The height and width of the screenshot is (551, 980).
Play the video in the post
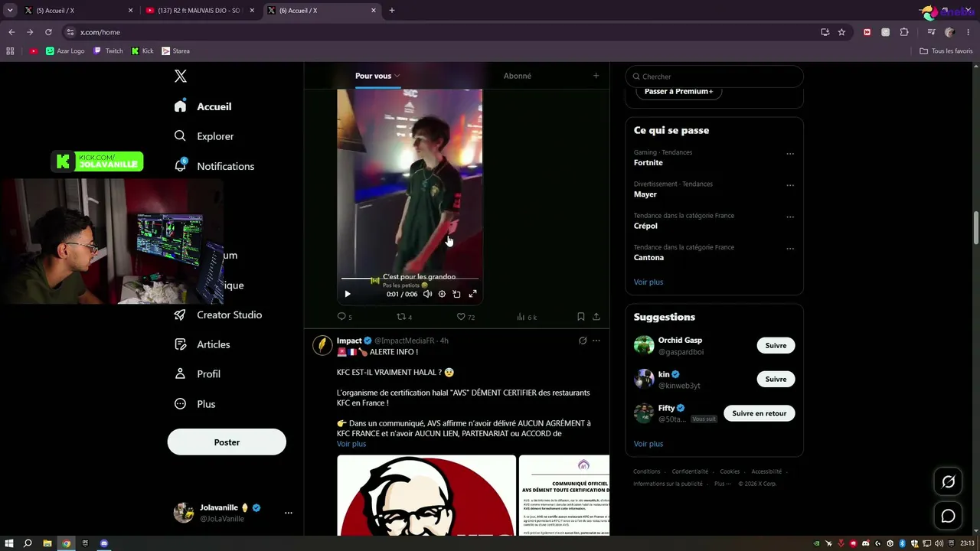pyautogui.click(x=348, y=294)
